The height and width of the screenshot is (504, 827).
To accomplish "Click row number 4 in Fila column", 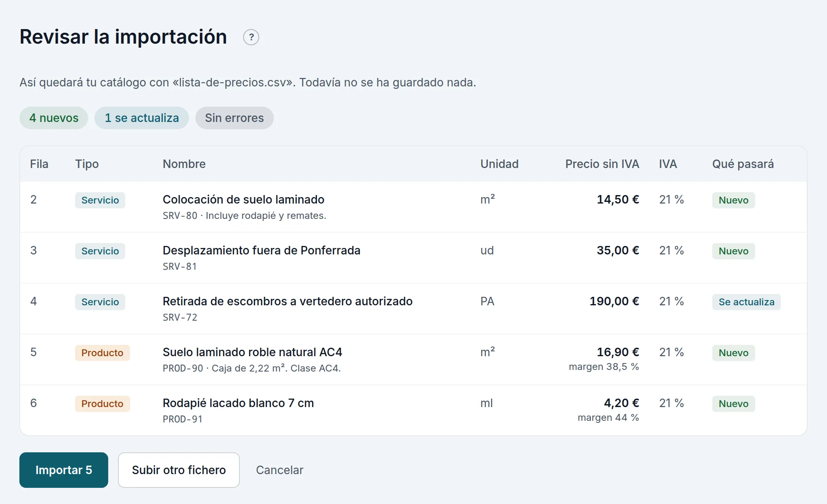I will (34, 301).
